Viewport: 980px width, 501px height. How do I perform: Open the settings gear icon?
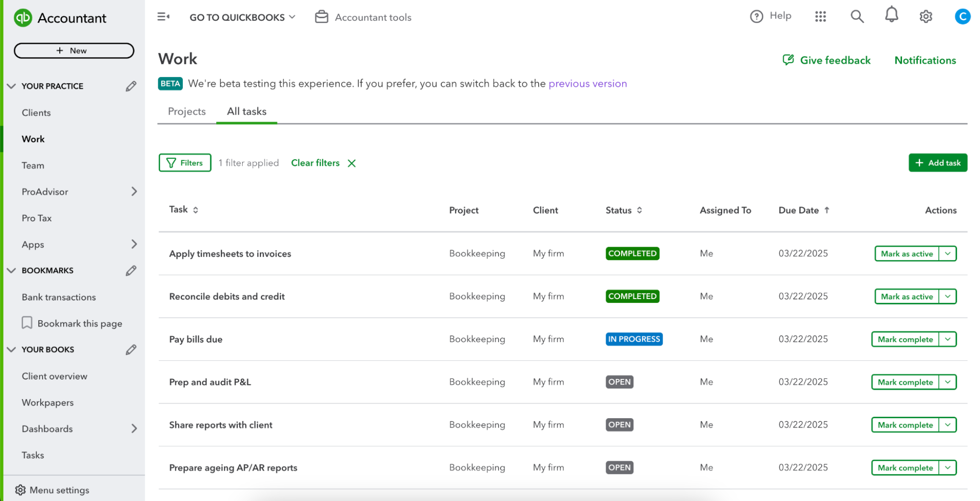coord(925,17)
